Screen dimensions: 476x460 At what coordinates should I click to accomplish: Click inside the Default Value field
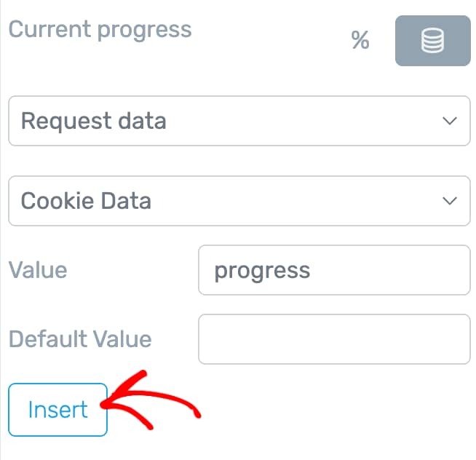(x=335, y=339)
